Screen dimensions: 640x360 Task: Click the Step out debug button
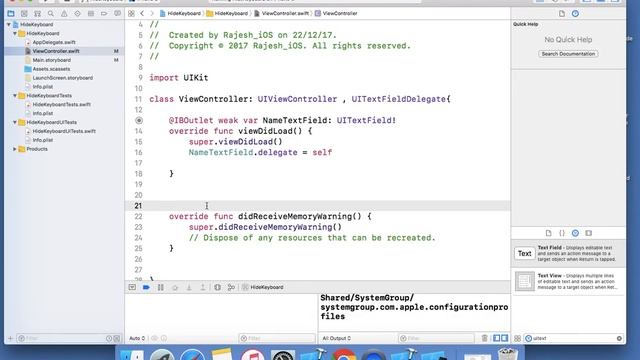point(203,287)
